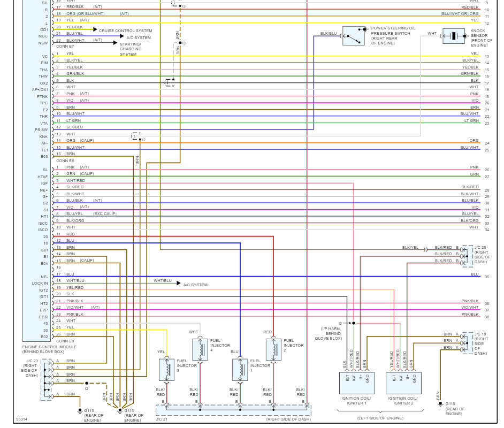Click the arrow pointing to Cruise Control System
504x428 pixels.
coord(95,29)
